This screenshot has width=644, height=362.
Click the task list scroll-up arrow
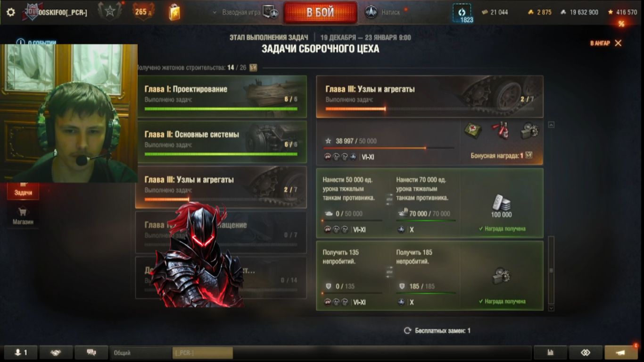pyautogui.click(x=551, y=125)
